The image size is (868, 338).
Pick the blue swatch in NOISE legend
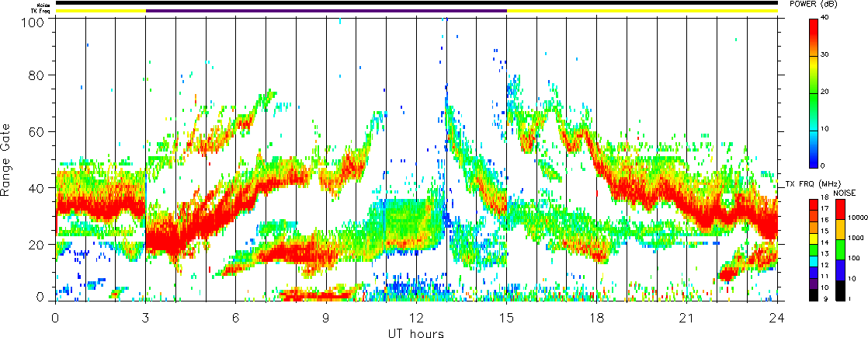pos(840,270)
